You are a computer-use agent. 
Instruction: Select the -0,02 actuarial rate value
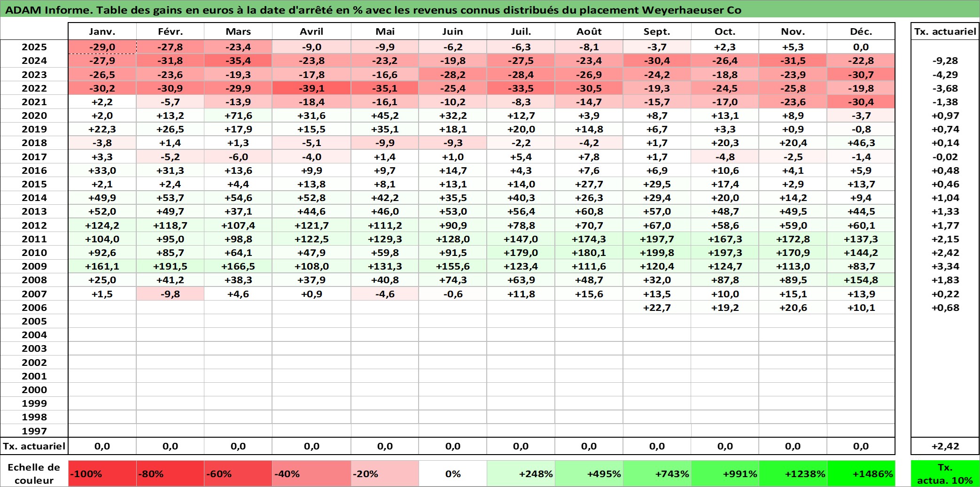point(945,157)
